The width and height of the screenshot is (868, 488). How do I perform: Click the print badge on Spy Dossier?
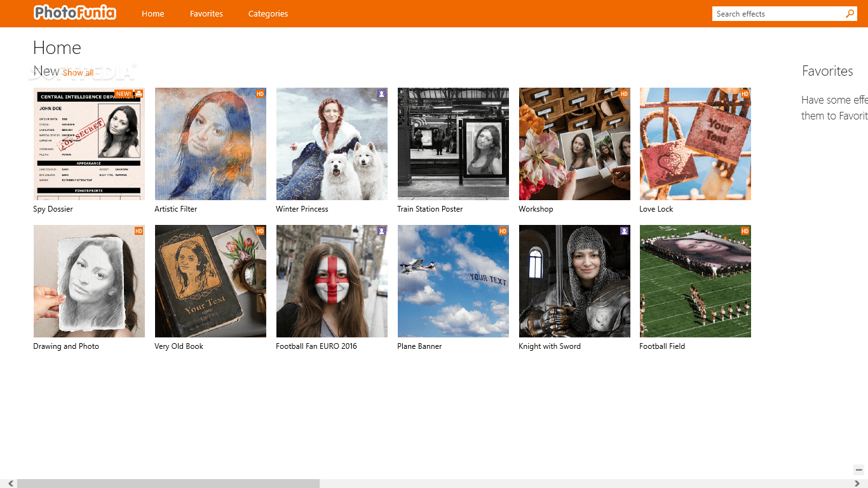pos(139,94)
